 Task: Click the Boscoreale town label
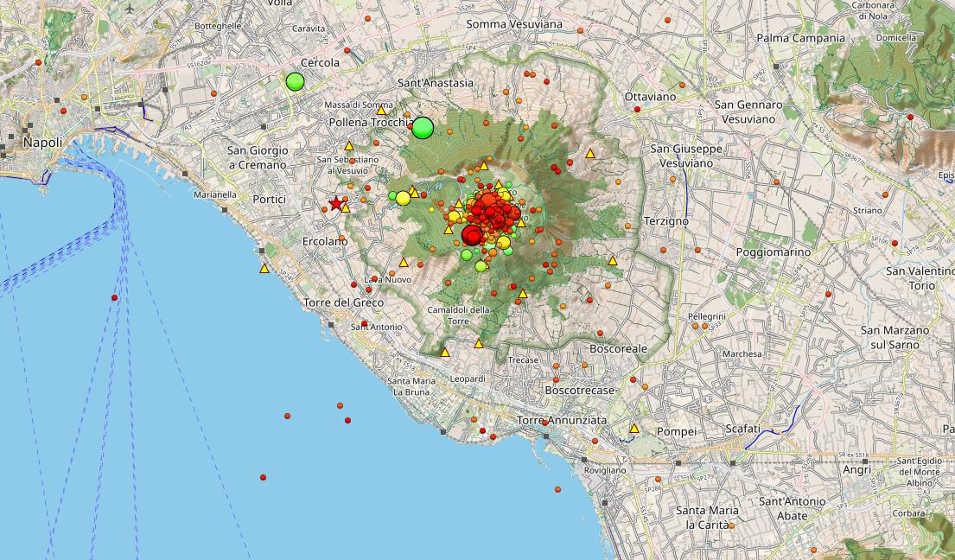618,348
